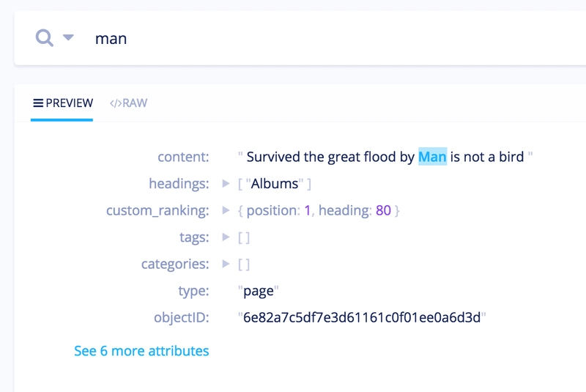Click the empty categories array brackets
This screenshot has height=392, width=586.
[244, 265]
